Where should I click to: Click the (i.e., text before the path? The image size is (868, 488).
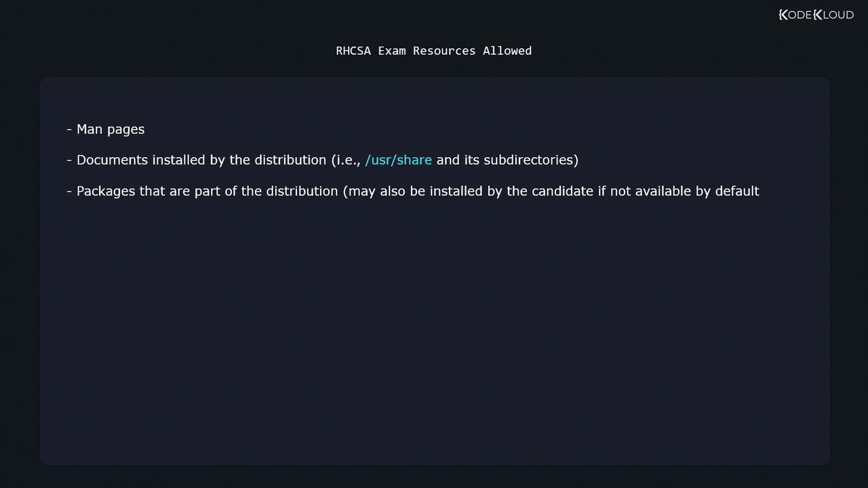(346, 160)
